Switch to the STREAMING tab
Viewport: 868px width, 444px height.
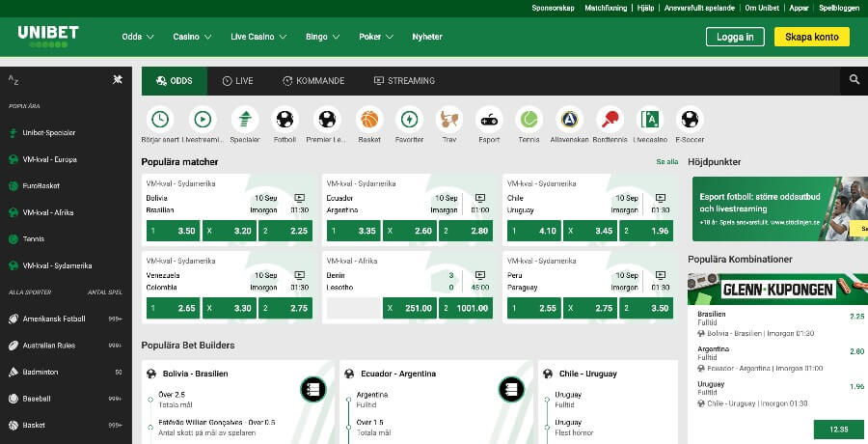pos(404,81)
